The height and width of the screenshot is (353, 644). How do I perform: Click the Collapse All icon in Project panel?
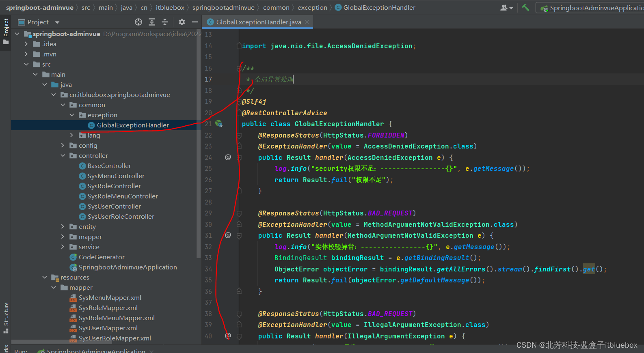click(x=165, y=22)
